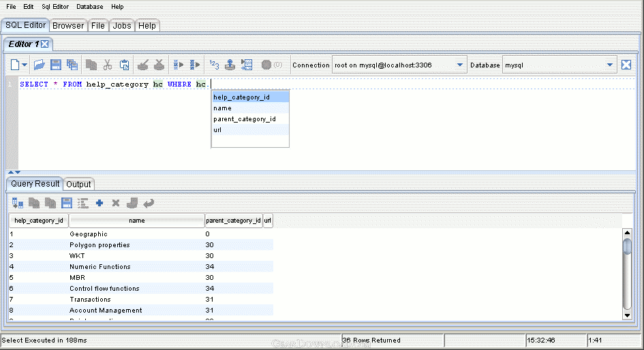The width and height of the screenshot is (644, 350).
Task: Click the undo arrow icon in the results toolbar
Action: (x=149, y=203)
